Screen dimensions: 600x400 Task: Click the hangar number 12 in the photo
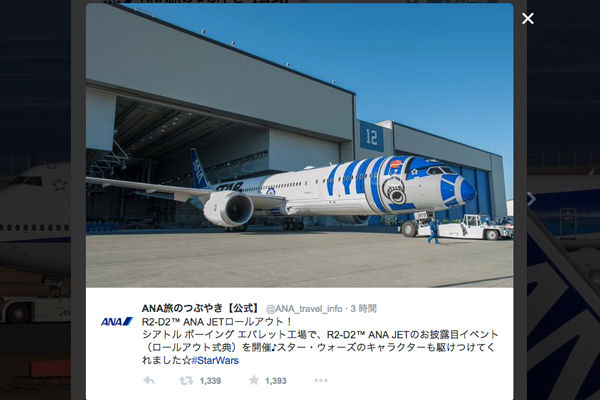pyautogui.click(x=371, y=136)
